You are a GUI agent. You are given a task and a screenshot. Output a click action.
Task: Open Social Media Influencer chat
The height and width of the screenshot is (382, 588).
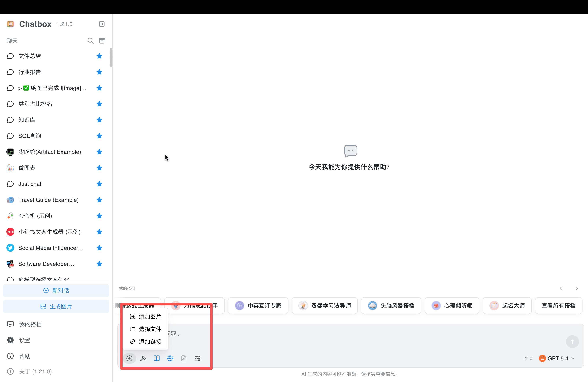point(56,248)
